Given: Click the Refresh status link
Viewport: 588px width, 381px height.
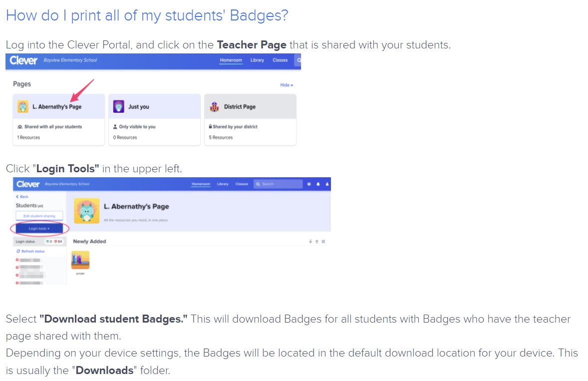Looking at the screenshot, I should tap(33, 251).
